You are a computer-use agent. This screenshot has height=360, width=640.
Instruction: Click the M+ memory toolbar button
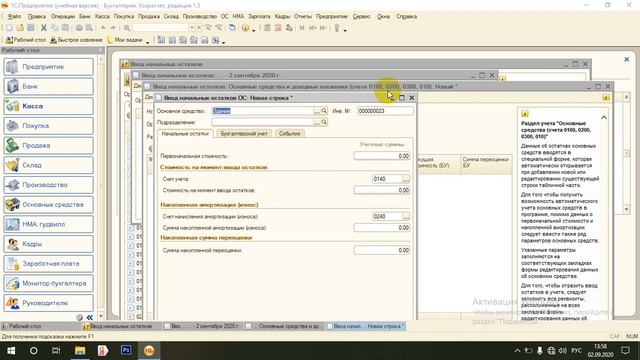(x=313, y=28)
